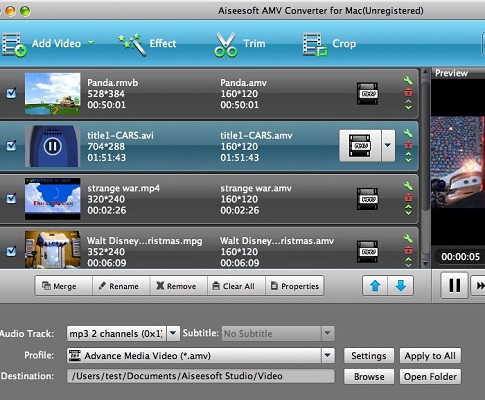485x400 pixels.
Task: Delete title1-CARS.avi with red trash icon
Action: point(408,145)
